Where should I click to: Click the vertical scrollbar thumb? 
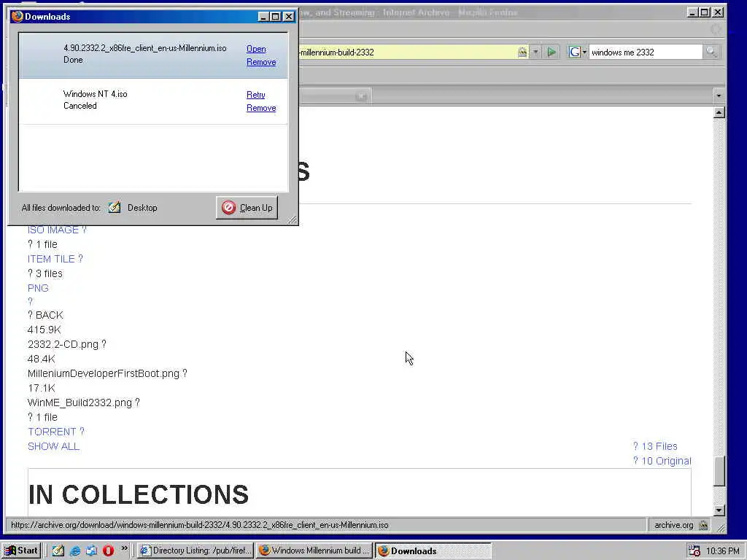tap(719, 472)
